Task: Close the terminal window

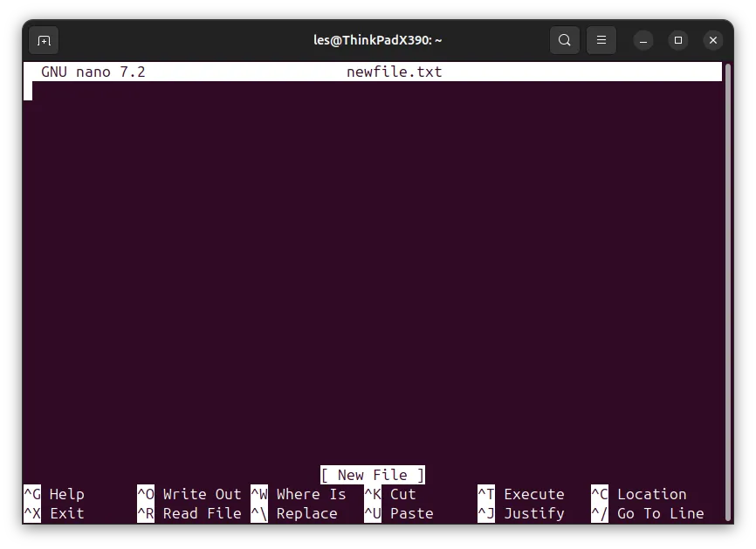Action: (713, 40)
